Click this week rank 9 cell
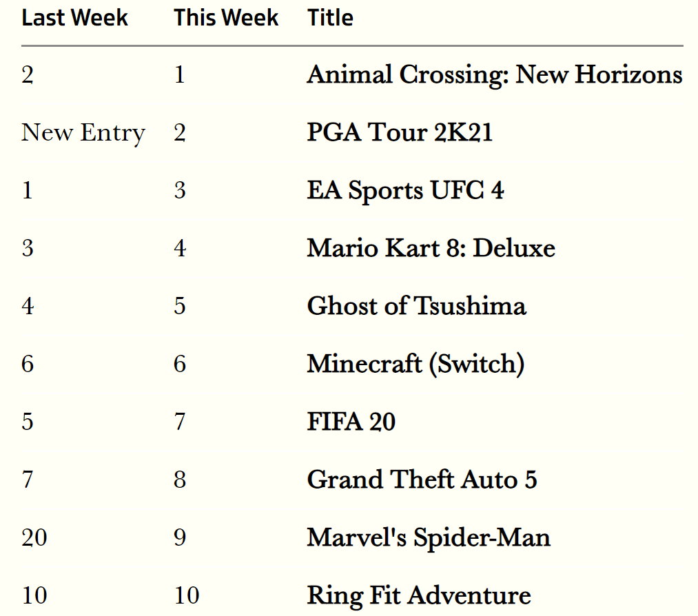698x616 pixels. [180, 537]
